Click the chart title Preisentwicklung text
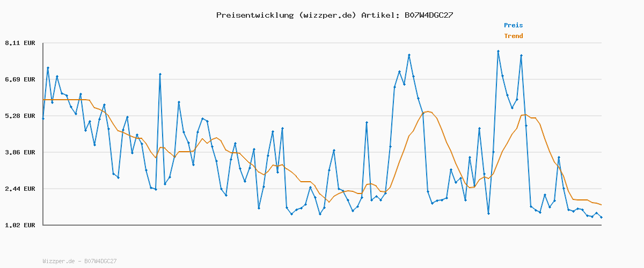Image resolution: width=644 pixels, height=268 pixels. click(254, 15)
